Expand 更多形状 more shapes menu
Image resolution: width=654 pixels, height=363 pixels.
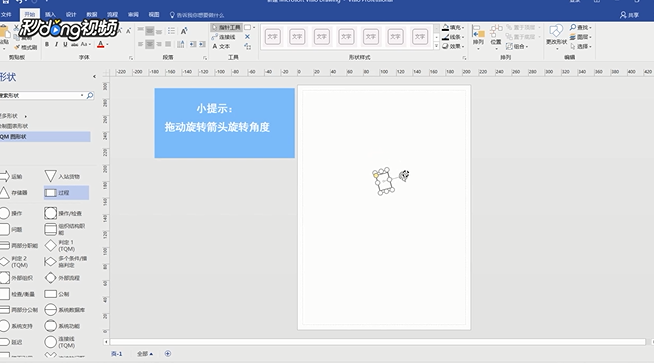(x=13, y=116)
